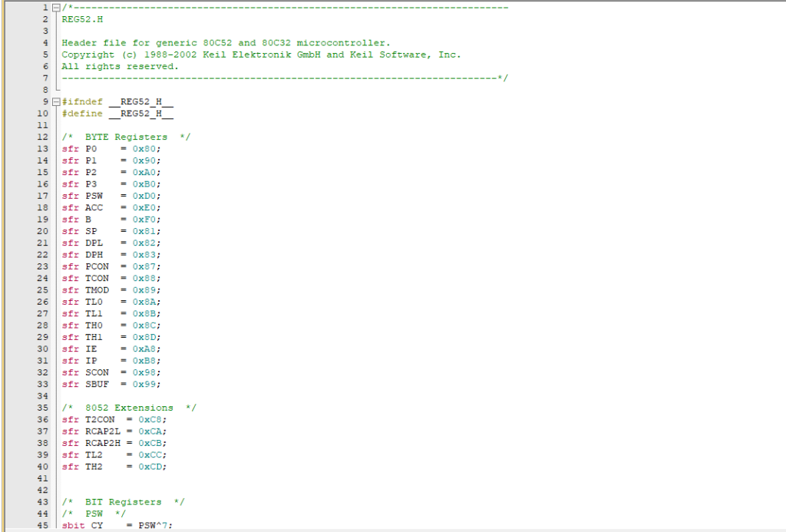Click line number 13 in the gutter
Screen dimensions: 786x532
tap(43, 148)
